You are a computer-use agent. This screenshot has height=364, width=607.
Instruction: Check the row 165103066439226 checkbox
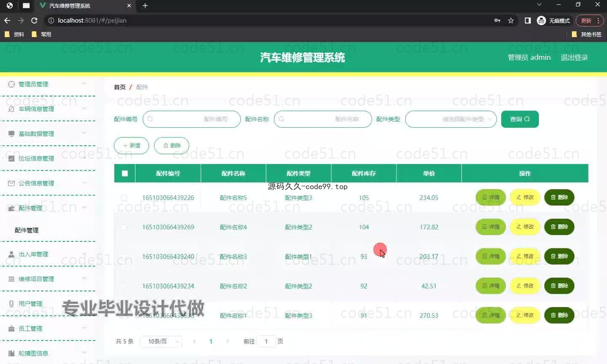point(124,198)
